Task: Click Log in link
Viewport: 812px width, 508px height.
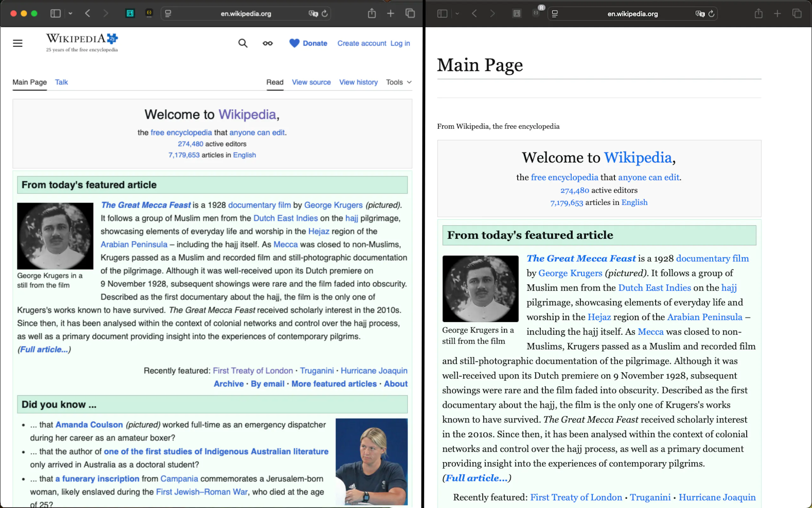Action: coord(400,43)
